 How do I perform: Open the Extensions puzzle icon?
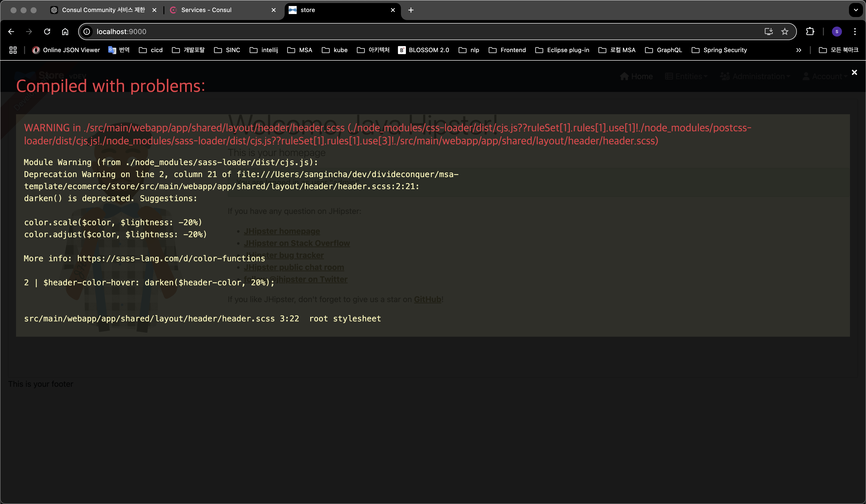coord(810,32)
